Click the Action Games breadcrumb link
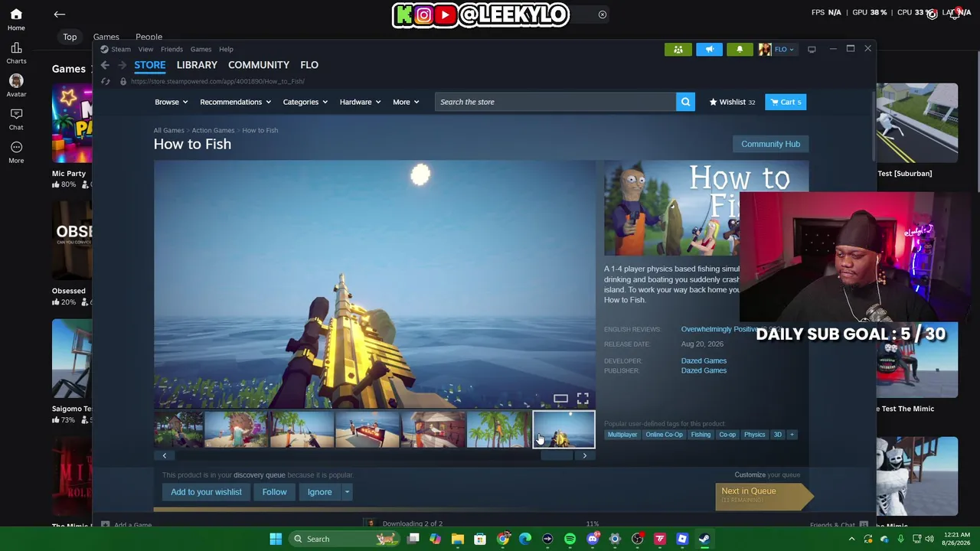Viewport: 980px width, 551px height. (x=213, y=130)
